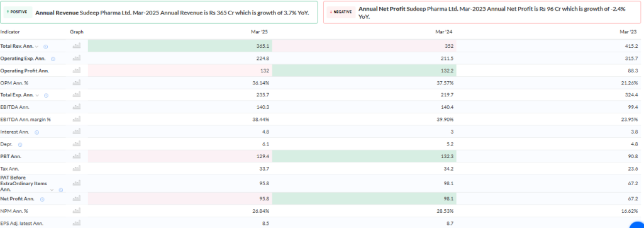Screen dimensions: 644x228
Task: Click the info icon beside Total Rev. Ann.
Action: 45,47
